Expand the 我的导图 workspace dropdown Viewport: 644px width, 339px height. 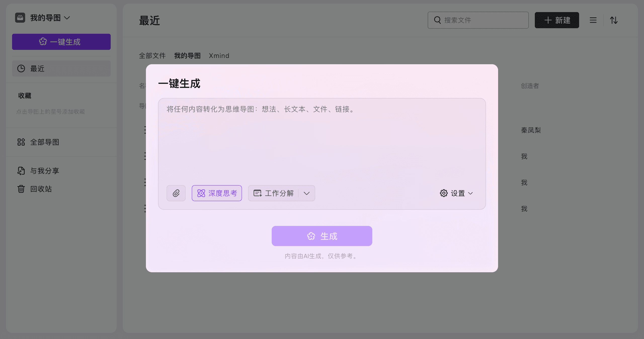[x=67, y=18]
